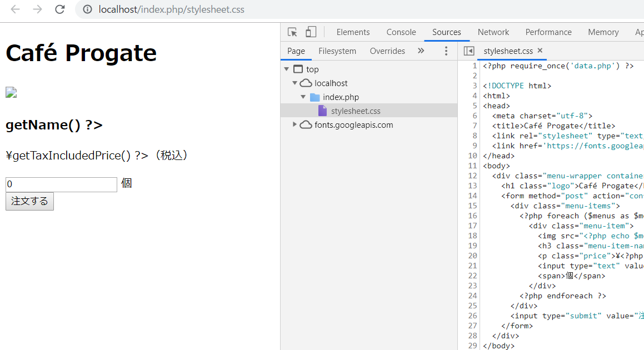The width and height of the screenshot is (644, 350).
Task: Switch to the Elements panel
Action: click(353, 32)
